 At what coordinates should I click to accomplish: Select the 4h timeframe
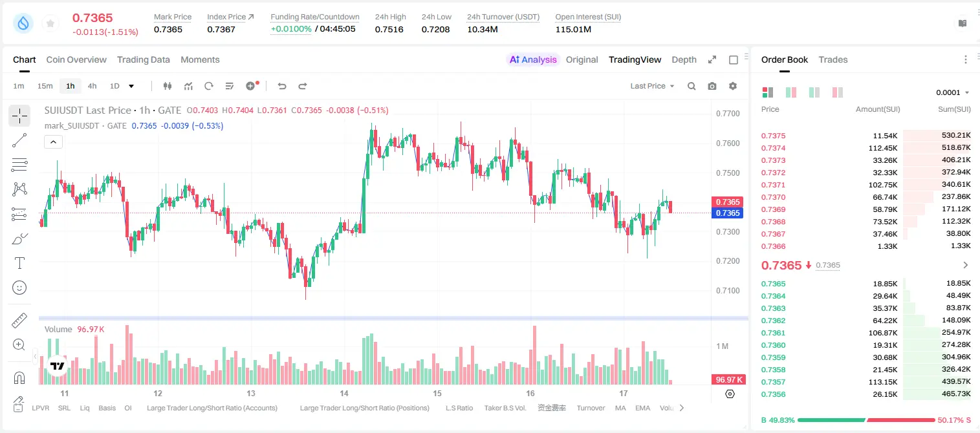point(92,86)
